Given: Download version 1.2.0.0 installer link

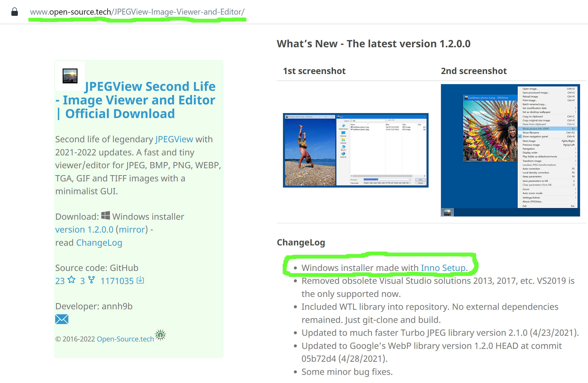Looking at the screenshot, I should 84,230.
